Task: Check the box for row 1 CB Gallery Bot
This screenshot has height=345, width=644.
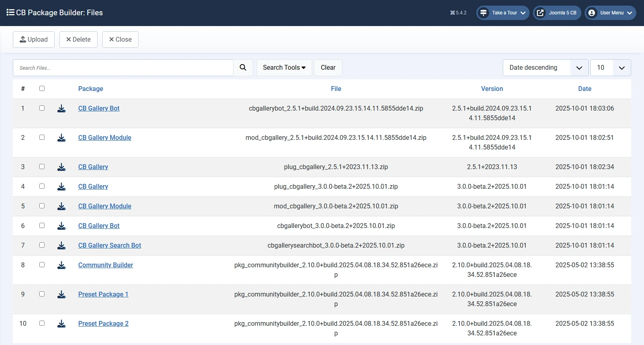Action: coord(42,108)
